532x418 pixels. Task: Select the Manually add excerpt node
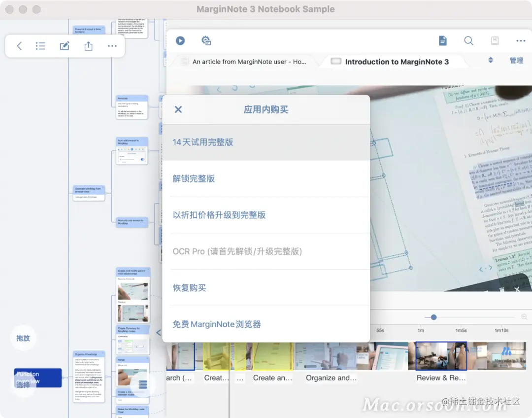[132, 222]
